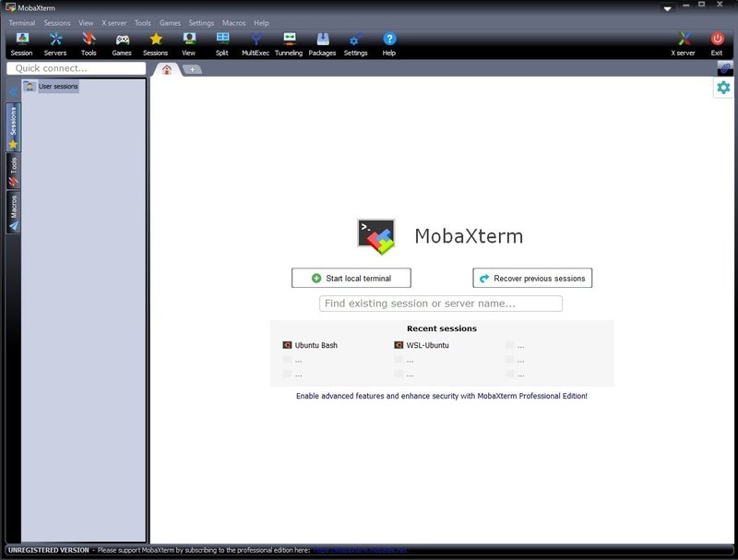738x560 pixels.
Task: Click the Recover previous sessions button
Action: [532, 278]
